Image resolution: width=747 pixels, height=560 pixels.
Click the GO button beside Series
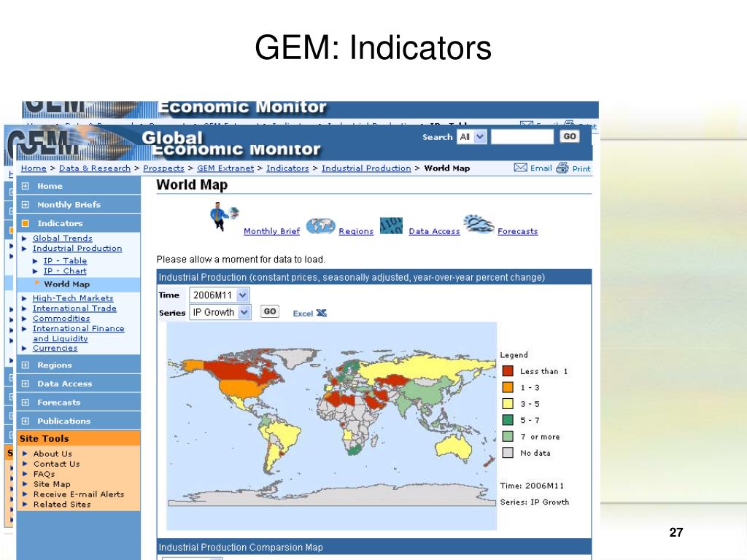[270, 311]
